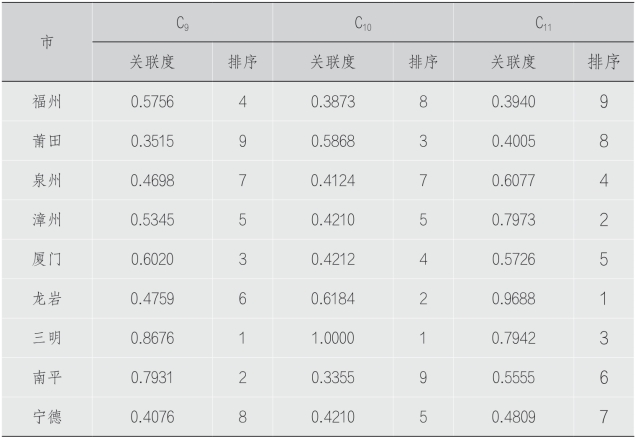Click the 市 column header cell
This screenshot has height=439, width=635.
[47, 42]
